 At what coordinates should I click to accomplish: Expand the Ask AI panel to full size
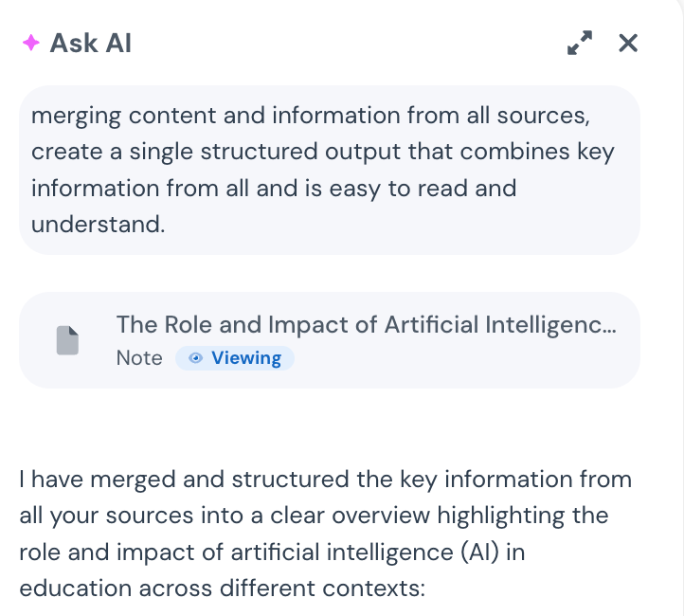point(579,43)
